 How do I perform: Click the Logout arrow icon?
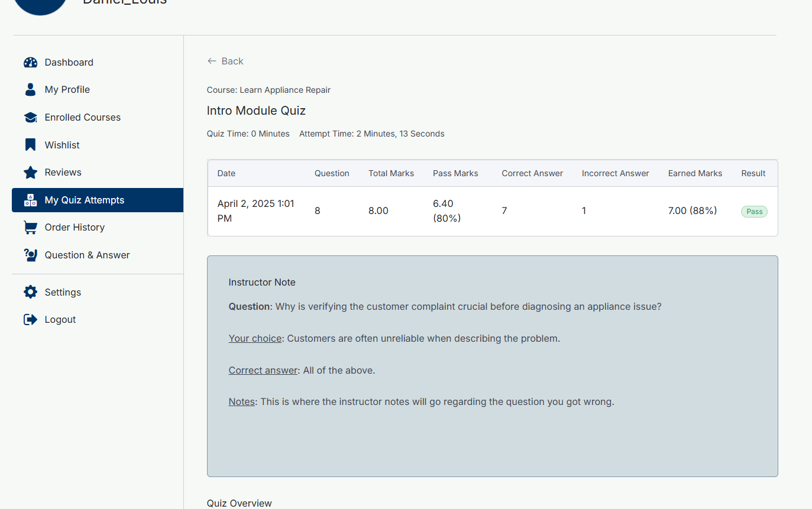coord(30,320)
